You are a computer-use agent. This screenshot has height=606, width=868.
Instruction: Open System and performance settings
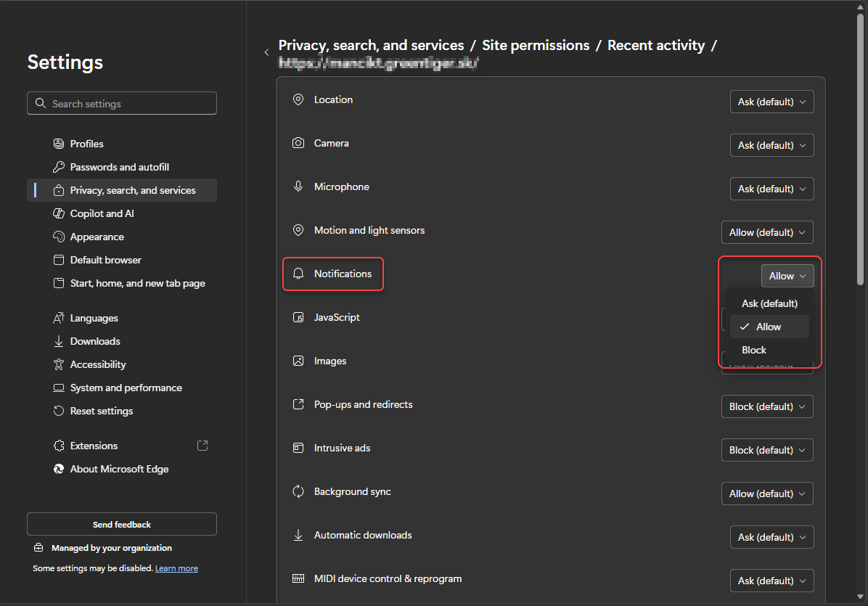[122, 388]
